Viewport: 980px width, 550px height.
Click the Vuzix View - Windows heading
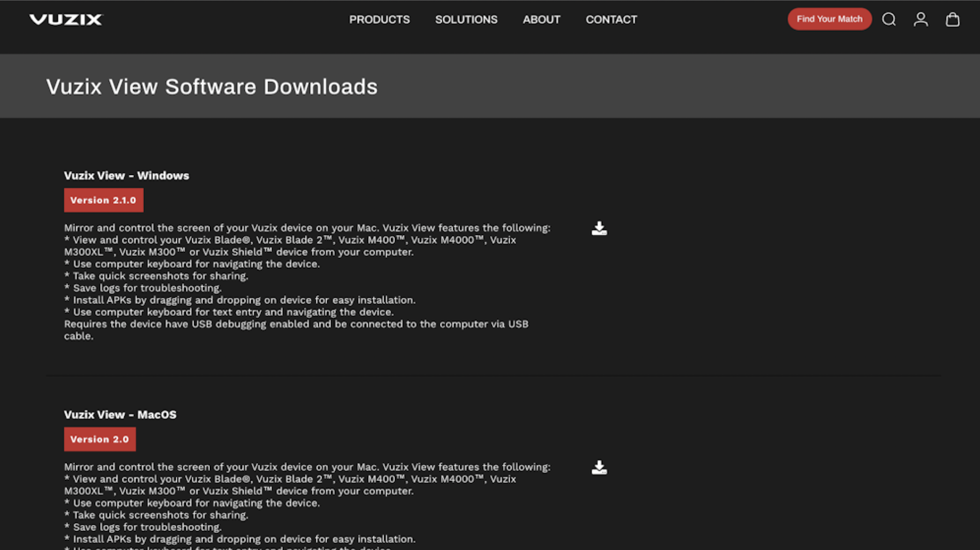(x=126, y=176)
